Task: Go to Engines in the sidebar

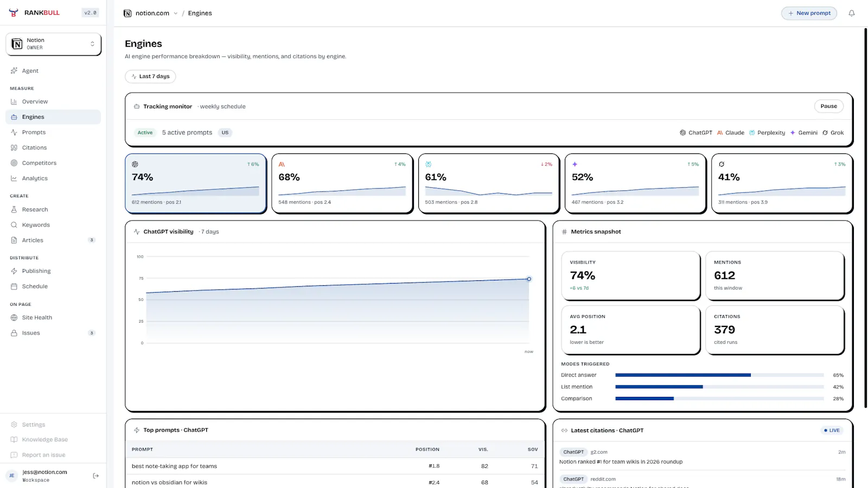Action: click(53, 117)
